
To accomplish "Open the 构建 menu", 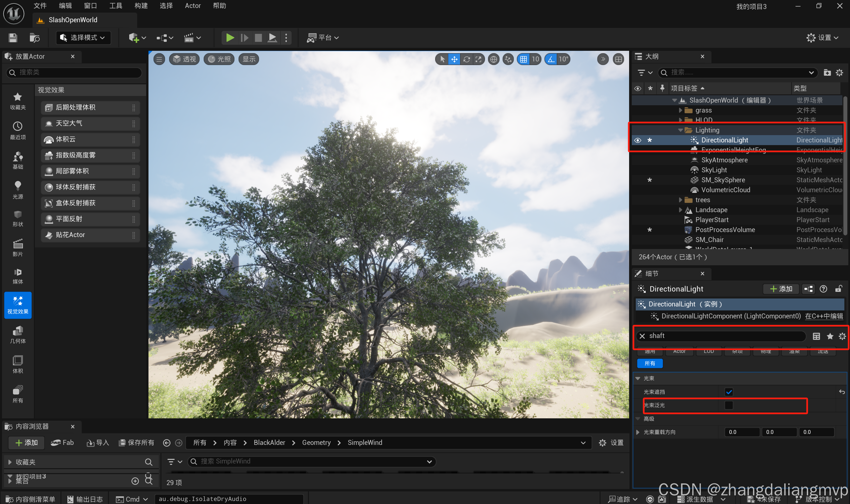I will click(141, 6).
